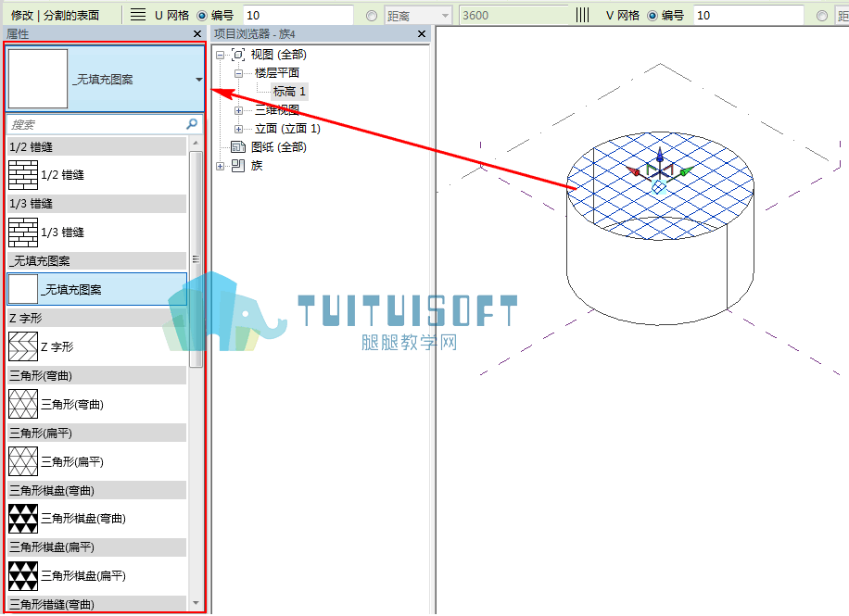
Task: Expand the 立面 (立面 1) tree node
Action: [238, 129]
